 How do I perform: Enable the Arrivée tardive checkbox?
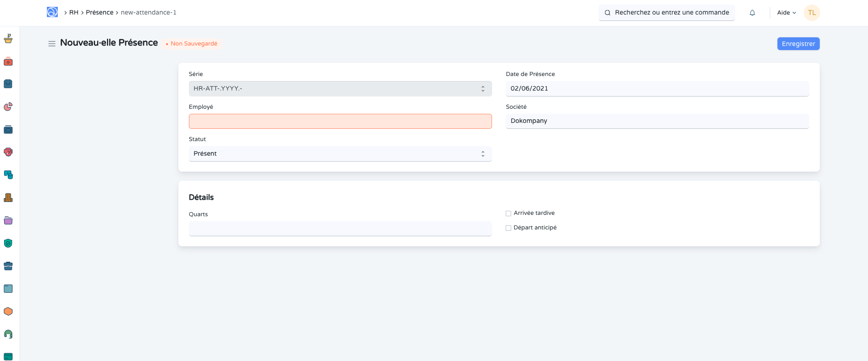(x=508, y=214)
